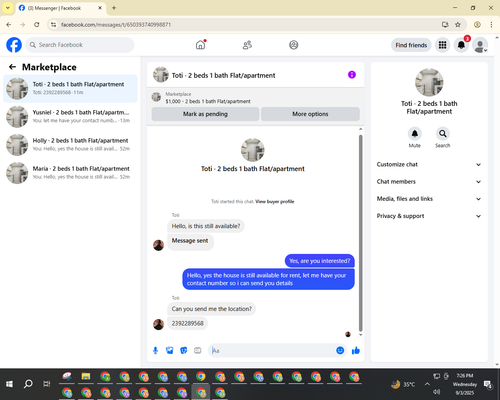Open Windows notification center icon
The height and width of the screenshot is (400, 500).
[488, 384]
